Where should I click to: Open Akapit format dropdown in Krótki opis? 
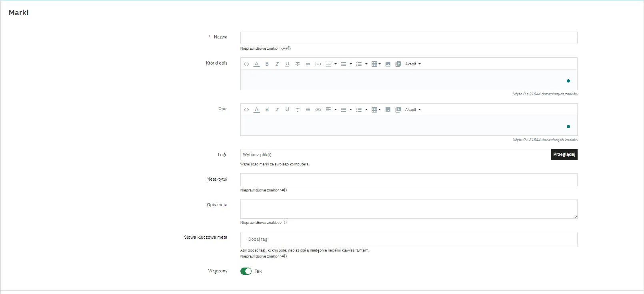click(413, 64)
